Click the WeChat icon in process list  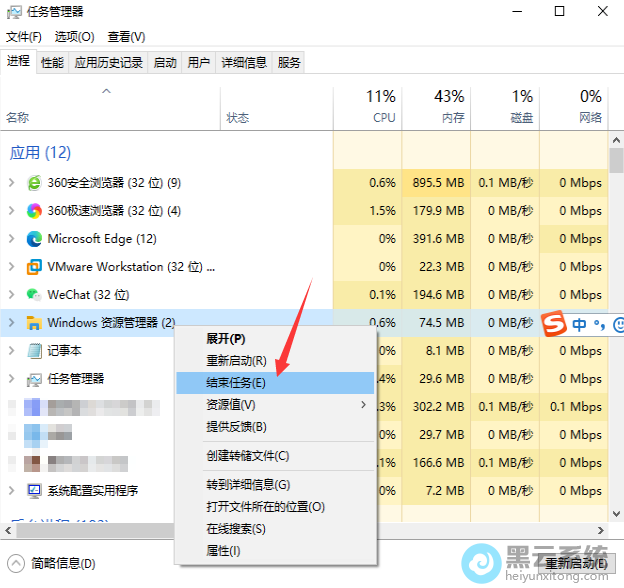(x=34, y=295)
